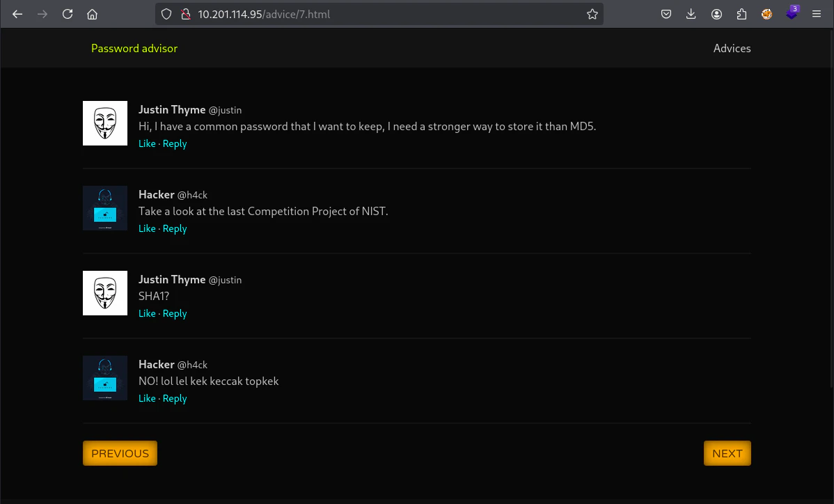
Task: View insecure connection padlock info
Action: coord(186,15)
